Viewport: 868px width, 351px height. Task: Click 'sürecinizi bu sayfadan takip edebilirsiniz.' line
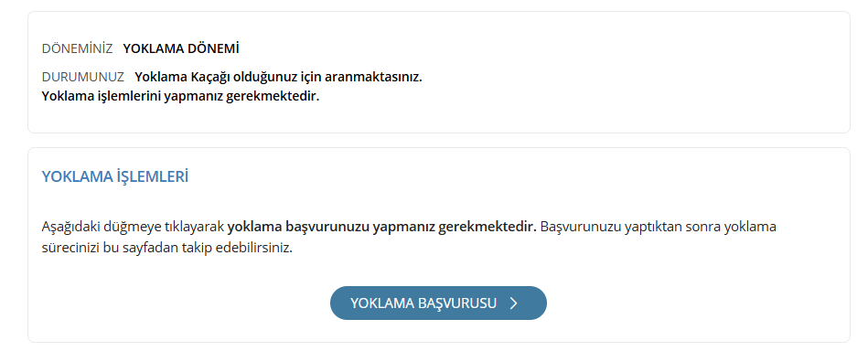point(166,248)
